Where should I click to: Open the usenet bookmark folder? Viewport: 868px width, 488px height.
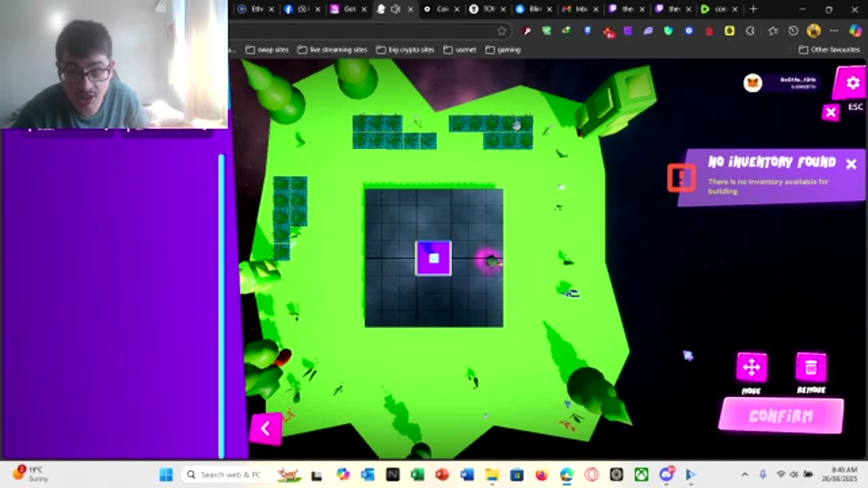click(x=459, y=49)
